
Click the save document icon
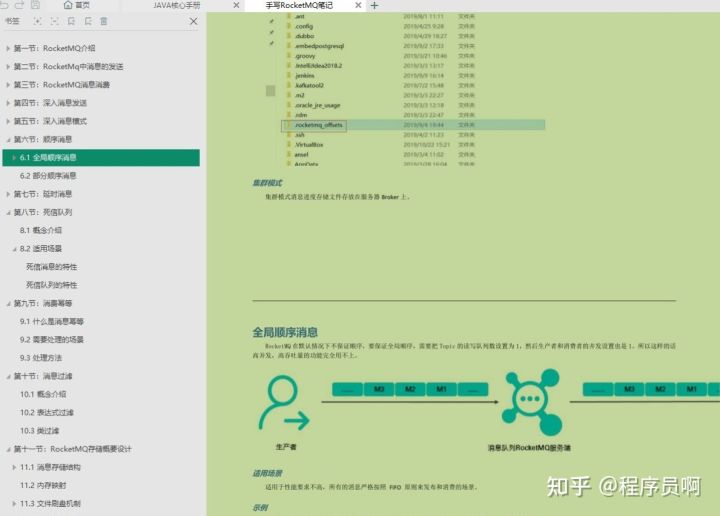35,5
